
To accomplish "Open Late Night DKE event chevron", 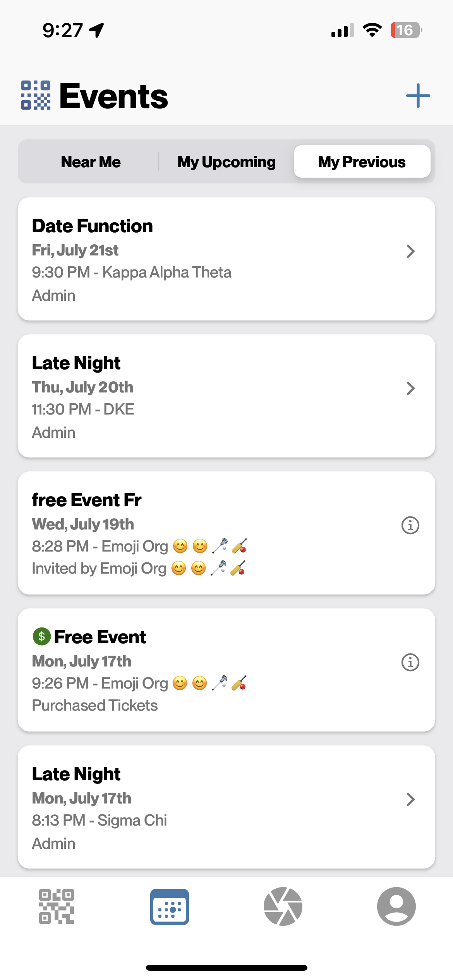I will click(x=411, y=388).
